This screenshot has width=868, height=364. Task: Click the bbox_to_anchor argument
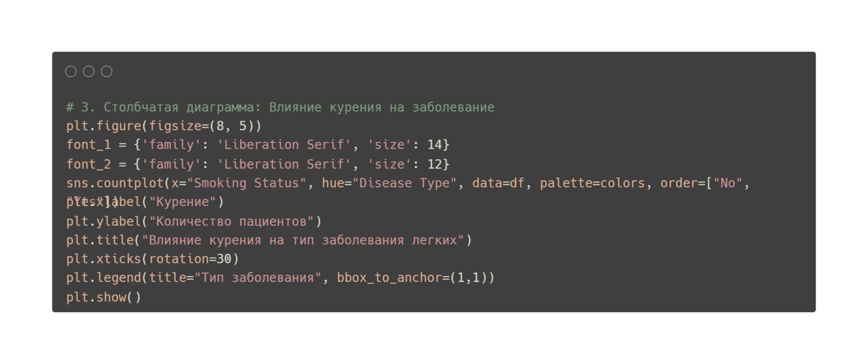(x=389, y=278)
